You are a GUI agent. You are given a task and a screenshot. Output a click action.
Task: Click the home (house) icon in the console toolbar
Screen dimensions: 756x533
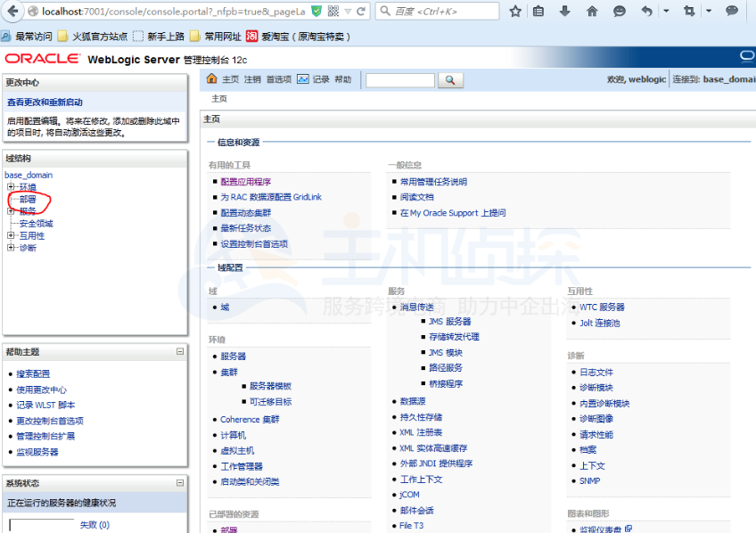coord(212,79)
